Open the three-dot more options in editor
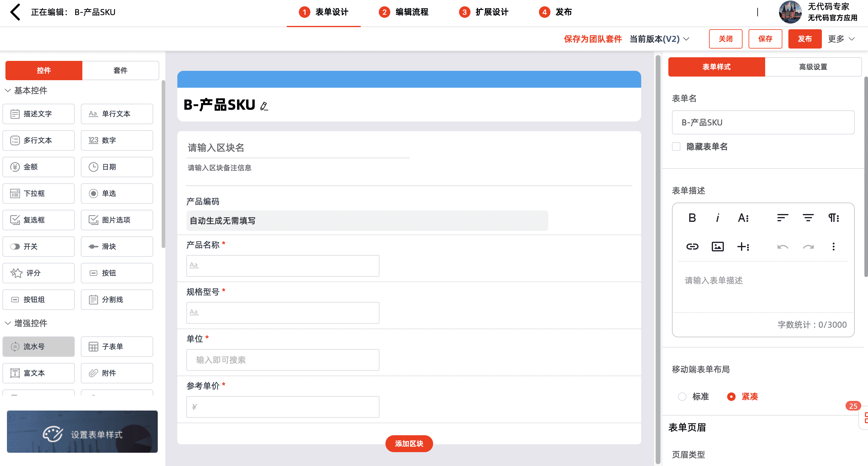 [833, 247]
